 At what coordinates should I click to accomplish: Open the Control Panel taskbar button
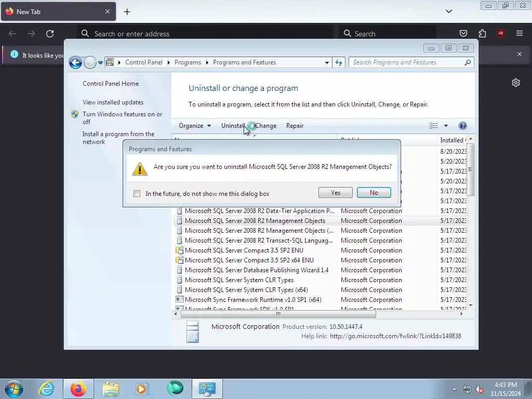click(207, 389)
